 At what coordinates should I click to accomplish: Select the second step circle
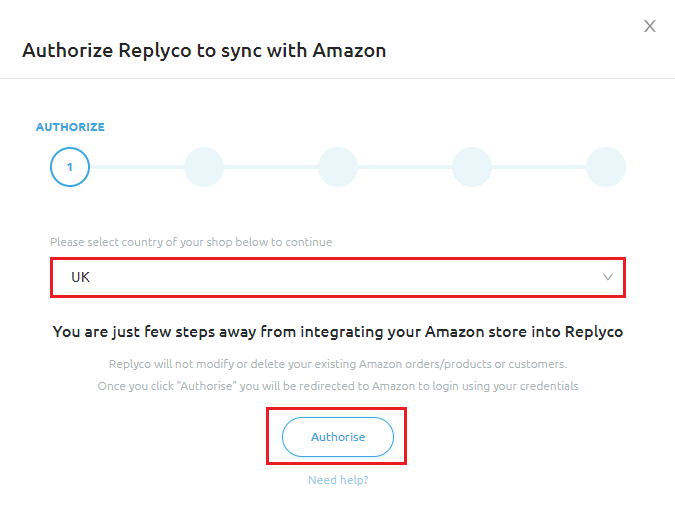(204, 167)
